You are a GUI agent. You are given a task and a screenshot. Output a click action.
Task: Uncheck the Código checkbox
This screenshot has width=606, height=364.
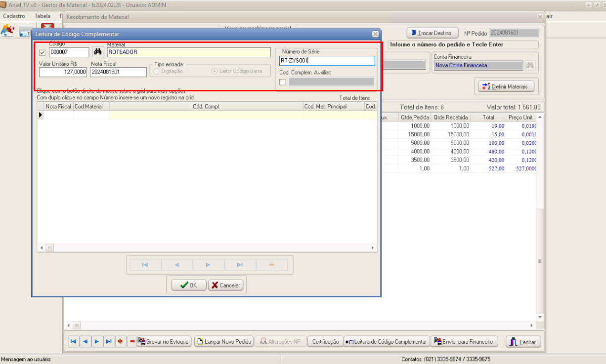click(42, 53)
